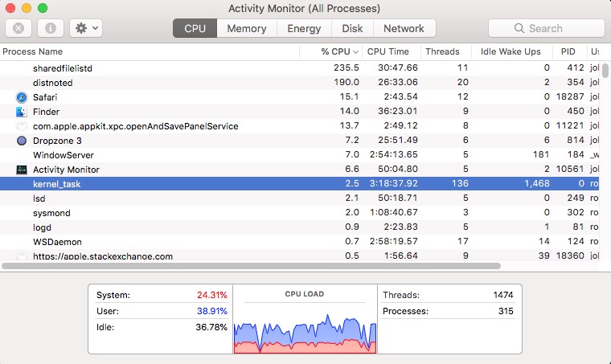This screenshot has height=364, width=611.
Task: Sort by Idle Wake Ups column header
Action: tap(511, 51)
